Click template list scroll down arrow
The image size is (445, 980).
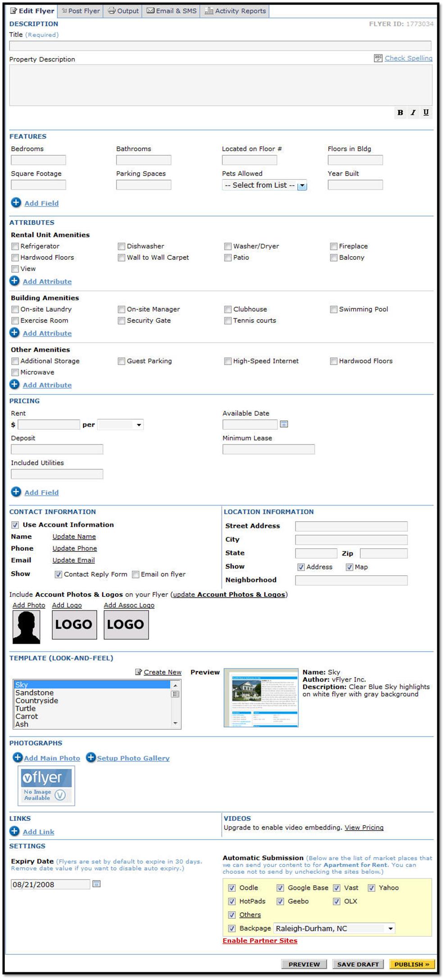pos(175,723)
